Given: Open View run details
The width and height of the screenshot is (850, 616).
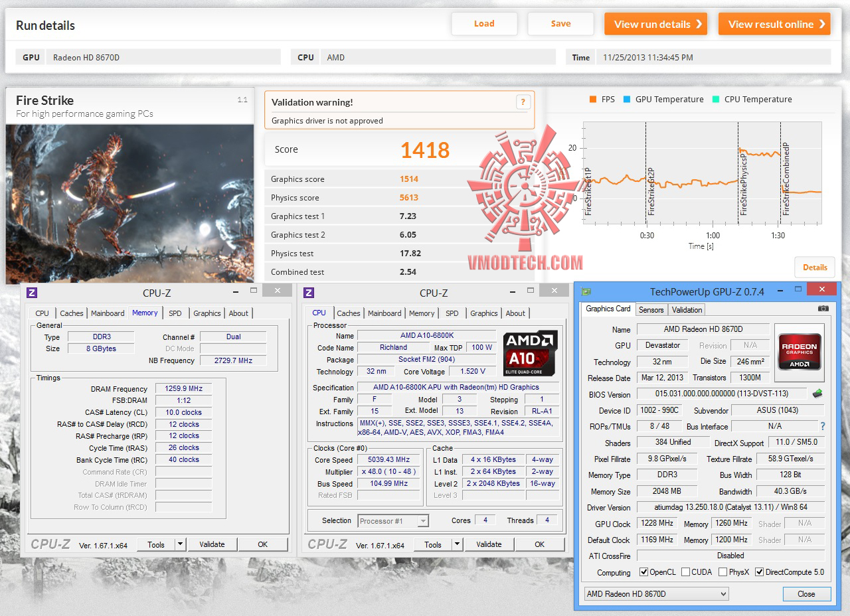Looking at the screenshot, I should [x=655, y=24].
